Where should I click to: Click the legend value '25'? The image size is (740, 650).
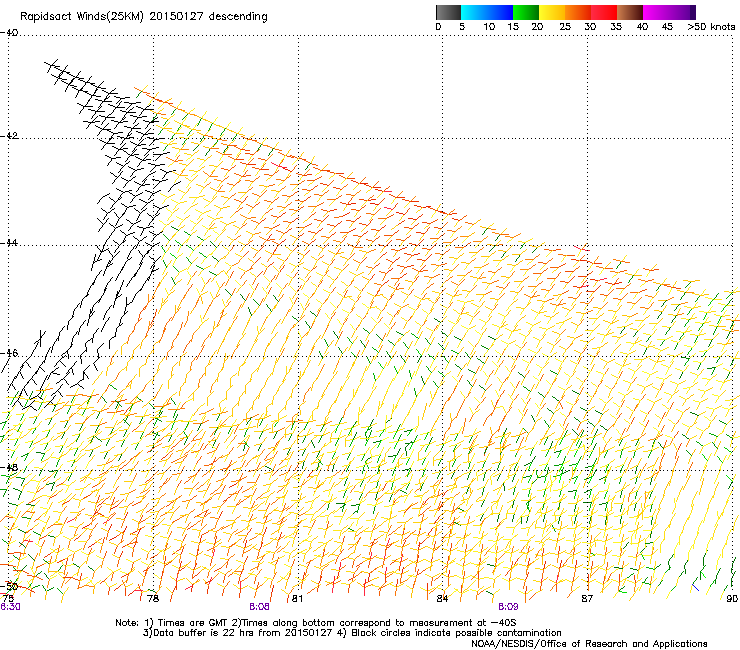coord(565,27)
